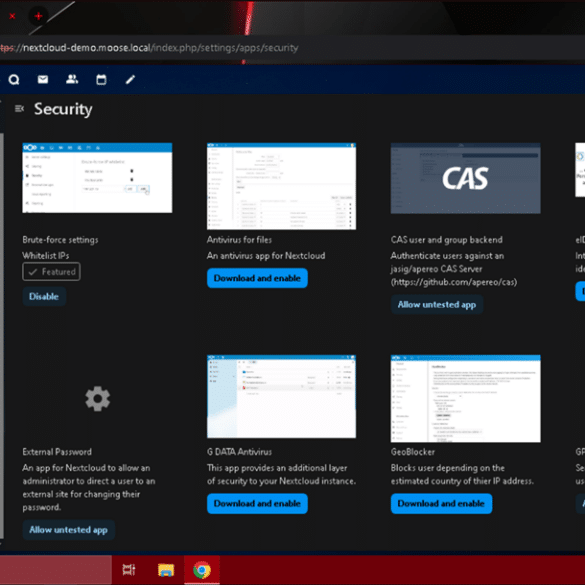Screen dimensions: 585x585
Task: Open the Notes pencil icon
Action: click(x=130, y=79)
